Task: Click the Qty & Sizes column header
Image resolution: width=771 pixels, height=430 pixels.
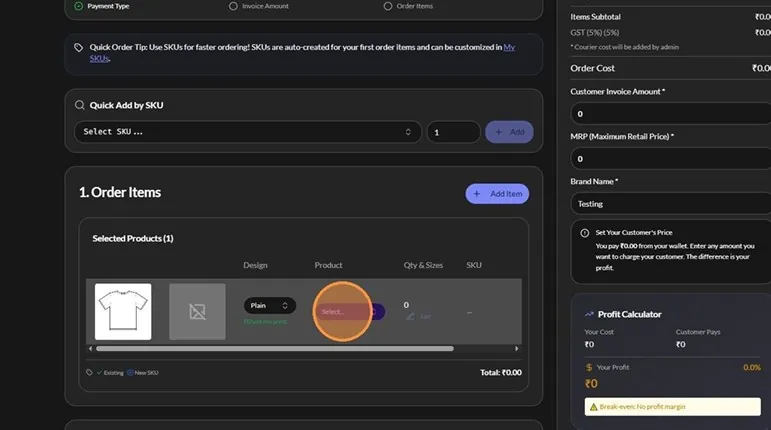Action: (x=423, y=265)
